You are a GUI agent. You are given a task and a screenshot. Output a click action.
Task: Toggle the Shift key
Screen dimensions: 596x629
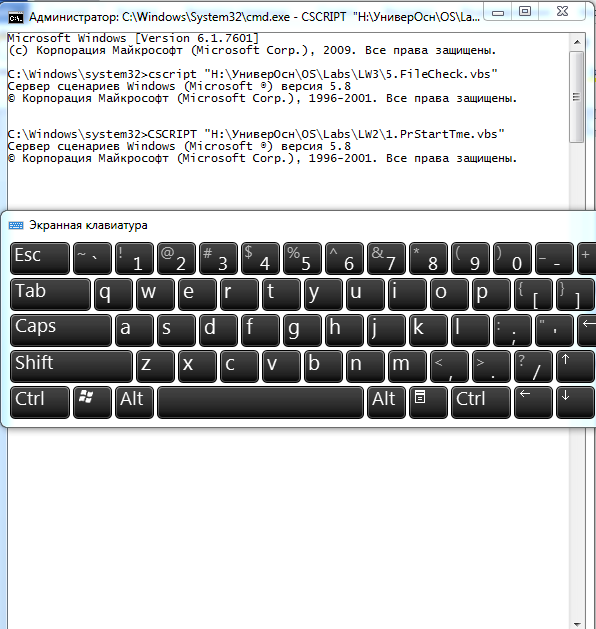point(71,366)
